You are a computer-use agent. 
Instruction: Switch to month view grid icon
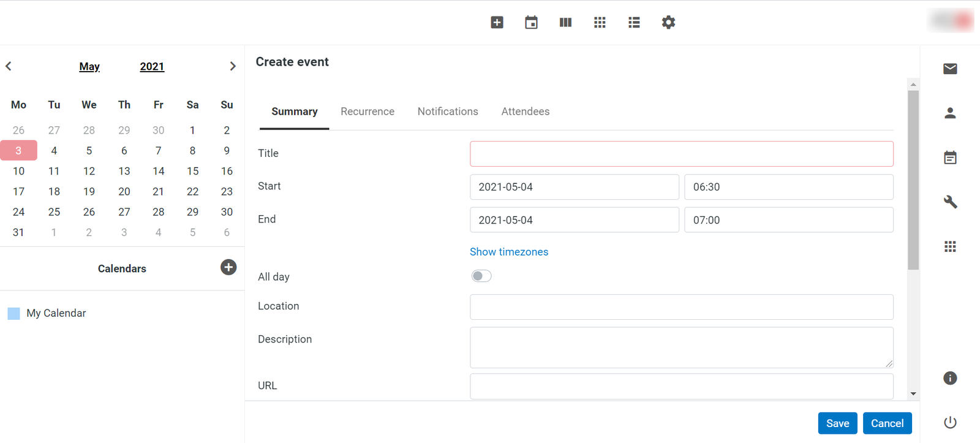[x=600, y=23]
